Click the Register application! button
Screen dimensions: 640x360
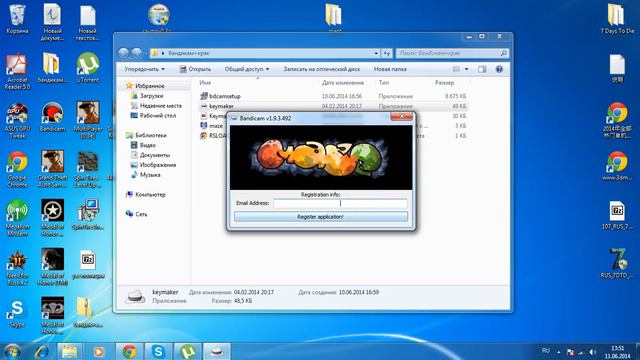pos(321,217)
